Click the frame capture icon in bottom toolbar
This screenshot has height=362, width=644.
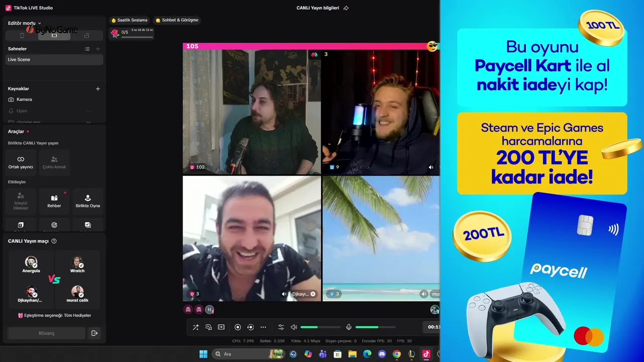[x=221, y=327]
